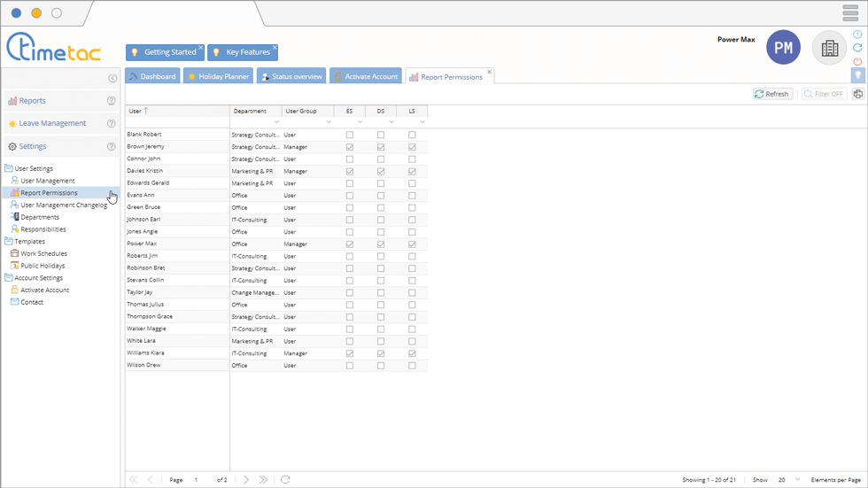868x488 pixels.
Task: Switch to the Activate Account tab
Action: 366,76
